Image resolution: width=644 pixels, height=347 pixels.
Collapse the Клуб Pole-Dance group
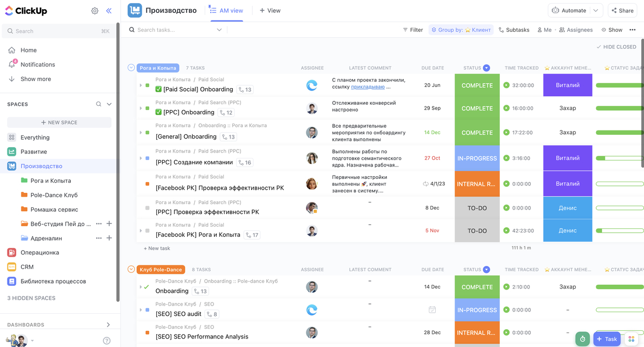coord(131,270)
